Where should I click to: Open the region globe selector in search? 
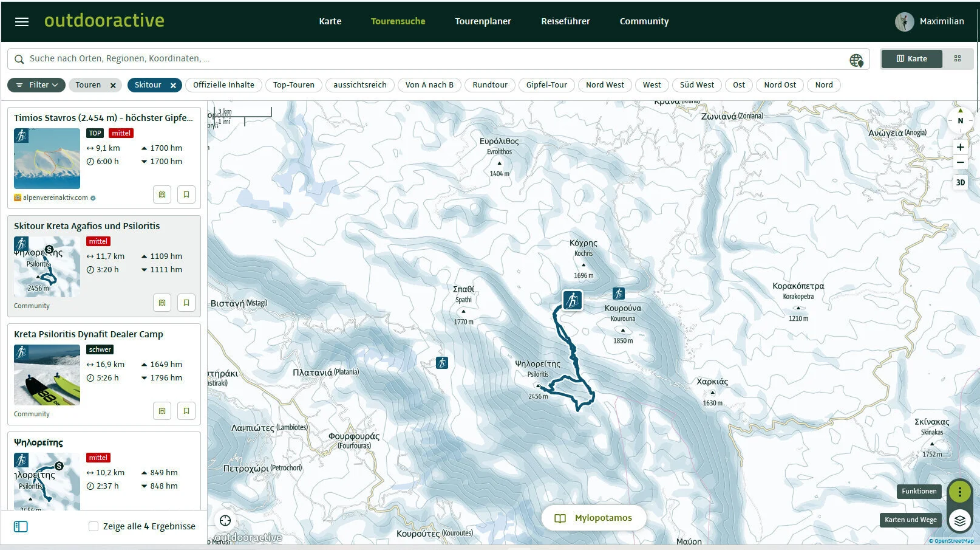pos(856,60)
